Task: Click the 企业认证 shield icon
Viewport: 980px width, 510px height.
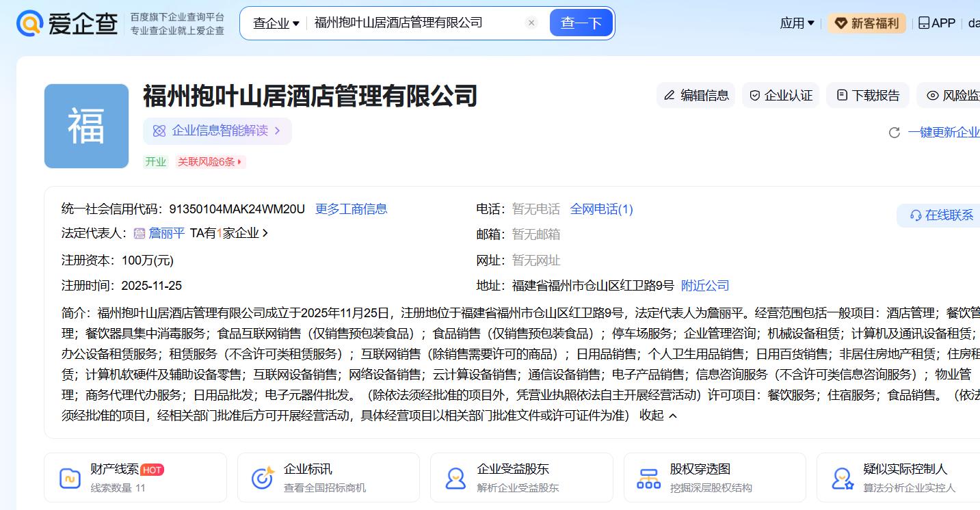Action: [x=755, y=96]
